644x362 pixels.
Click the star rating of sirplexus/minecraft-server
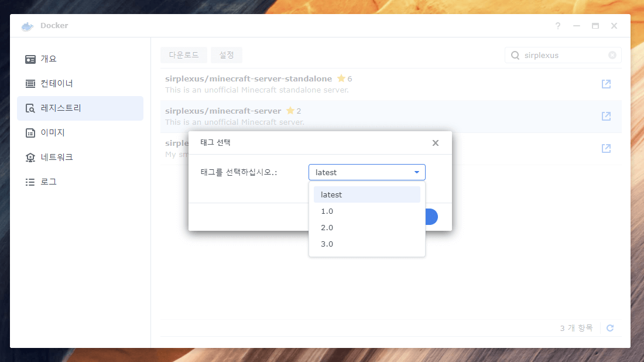[294, 111]
